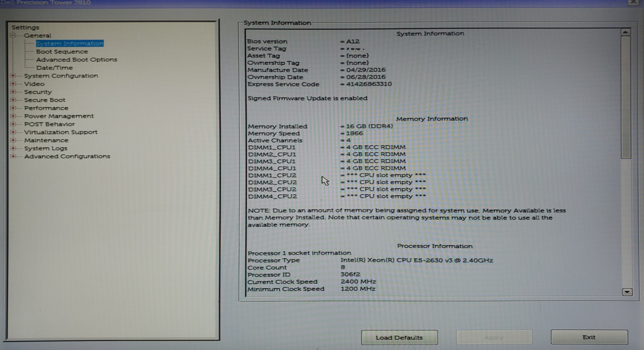Image resolution: width=644 pixels, height=350 pixels.
Task: Expand the Security node
Action: [x=13, y=92]
